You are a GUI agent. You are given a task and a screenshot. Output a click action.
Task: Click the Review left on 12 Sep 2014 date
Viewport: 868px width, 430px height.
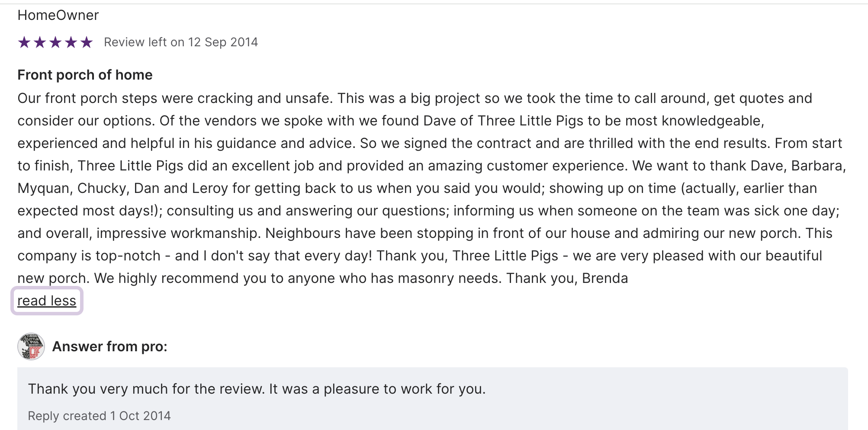coord(181,42)
